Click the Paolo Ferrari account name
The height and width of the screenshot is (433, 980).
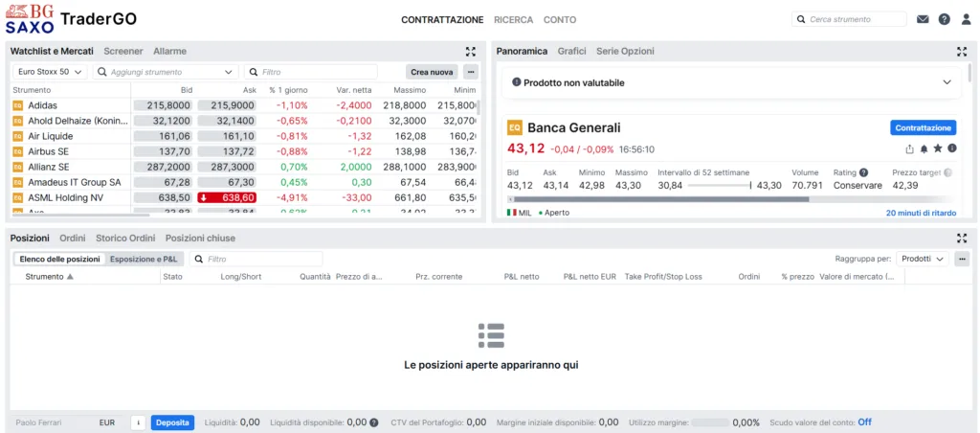click(x=38, y=422)
